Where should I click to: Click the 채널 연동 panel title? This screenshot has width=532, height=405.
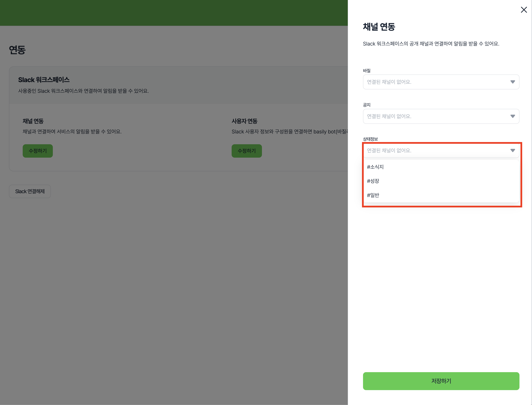click(x=379, y=27)
